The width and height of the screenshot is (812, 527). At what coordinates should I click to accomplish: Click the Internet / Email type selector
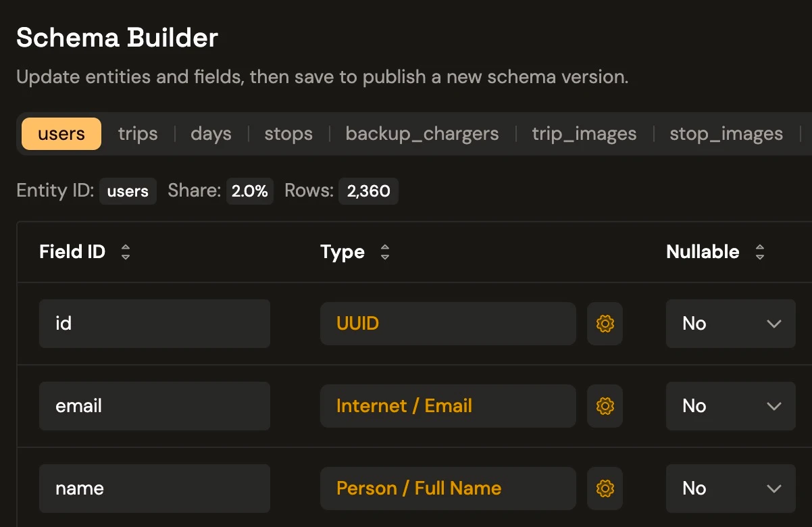[447, 405]
